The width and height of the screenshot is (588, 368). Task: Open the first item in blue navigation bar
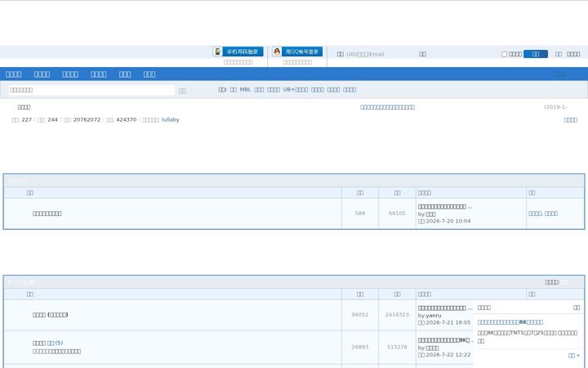click(x=14, y=74)
